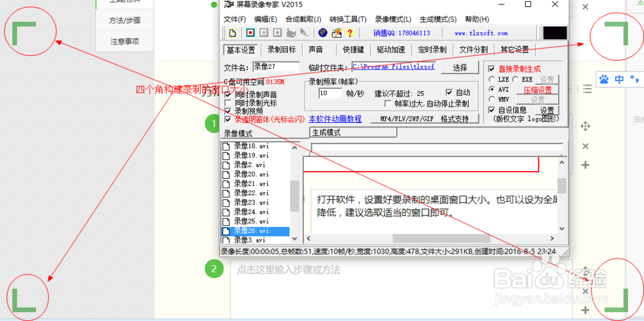
Task: Open the 定时录制 tab
Action: (x=432, y=50)
